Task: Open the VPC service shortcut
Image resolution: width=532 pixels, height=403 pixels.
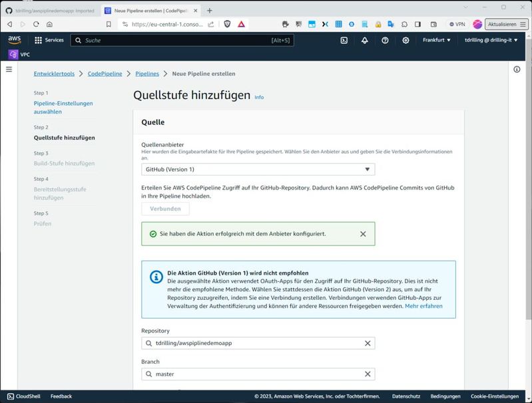Action: pos(19,55)
